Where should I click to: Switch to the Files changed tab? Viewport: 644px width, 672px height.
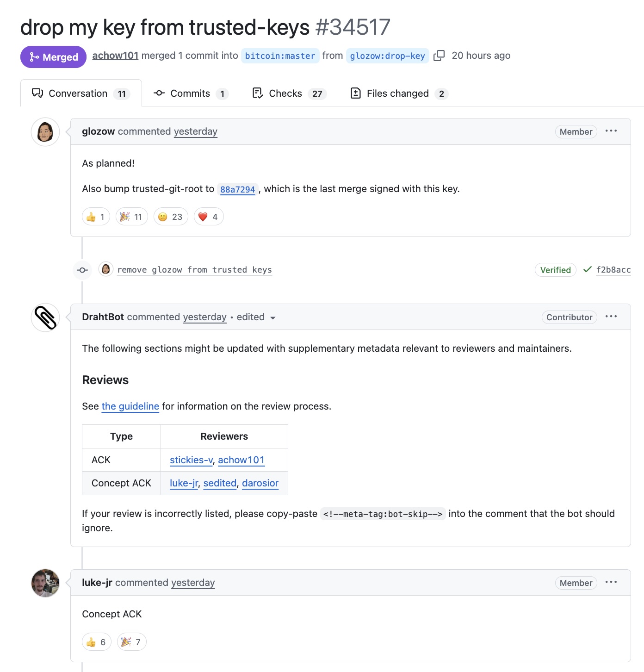(397, 93)
